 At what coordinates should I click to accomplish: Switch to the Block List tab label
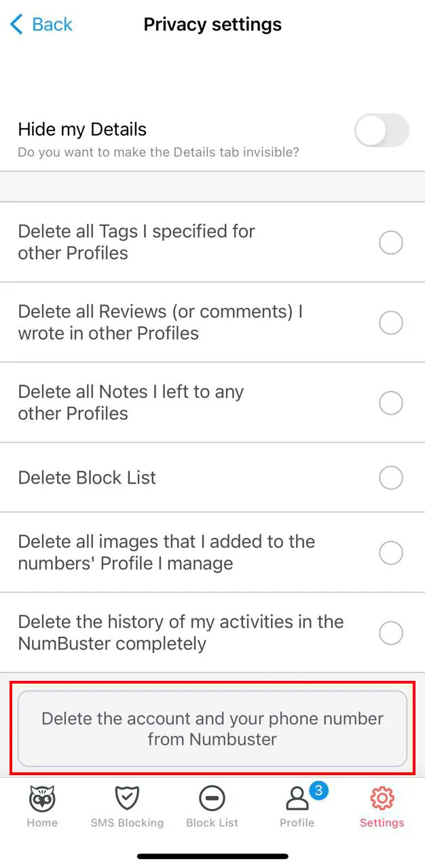[x=212, y=823]
